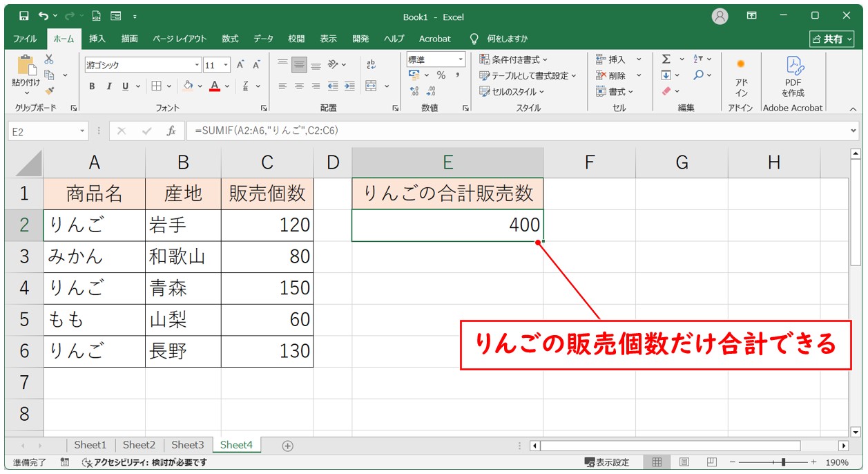Image resolution: width=868 pixels, height=474 pixels.
Task: Open the 数式 ribbon tab
Action: pyautogui.click(x=229, y=39)
